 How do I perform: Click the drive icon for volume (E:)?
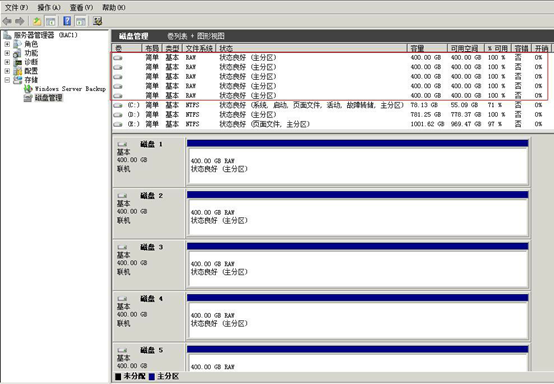(118, 124)
